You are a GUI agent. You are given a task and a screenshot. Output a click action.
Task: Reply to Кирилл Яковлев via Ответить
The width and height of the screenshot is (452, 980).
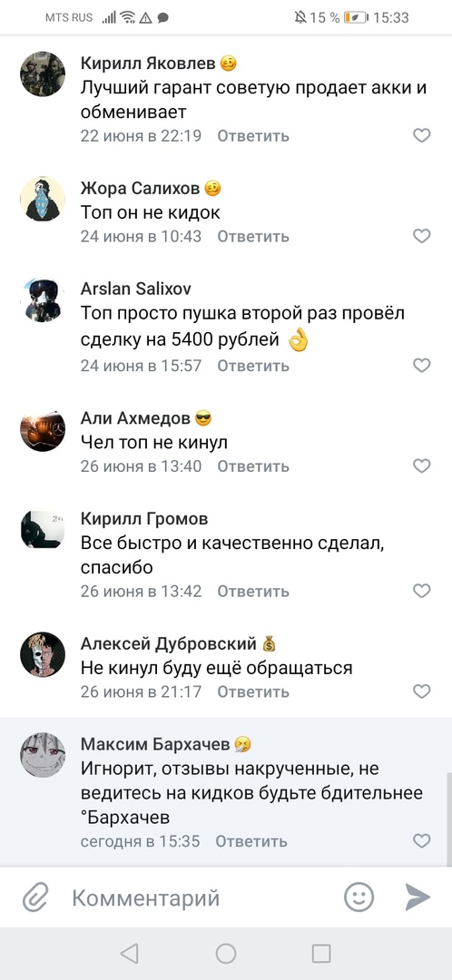point(253,135)
